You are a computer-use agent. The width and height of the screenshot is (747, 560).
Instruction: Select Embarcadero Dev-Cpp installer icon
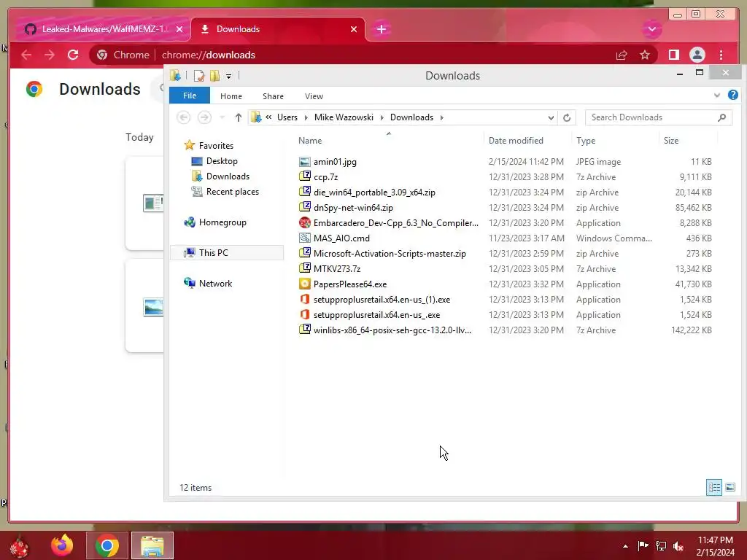(304, 222)
